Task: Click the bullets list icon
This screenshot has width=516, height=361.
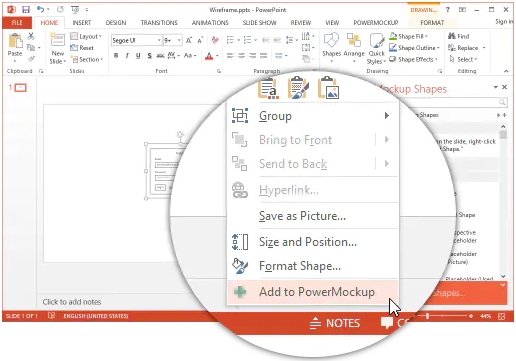Action: pyautogui.click(x=230, y=40)
